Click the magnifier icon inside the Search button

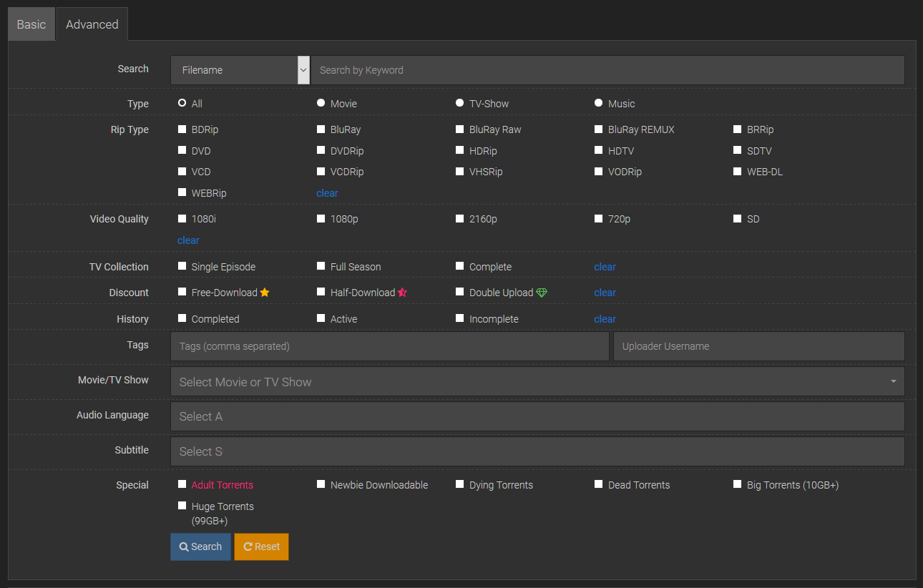click(186, 546)
